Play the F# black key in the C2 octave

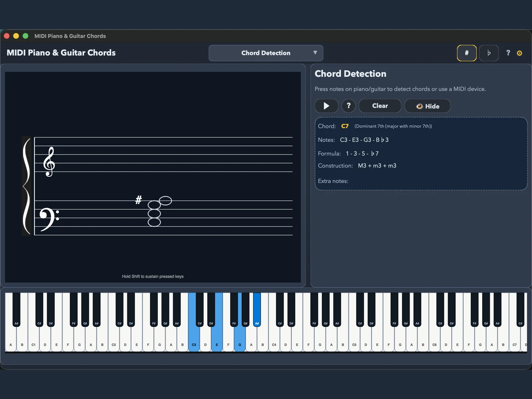click(154, 310)
